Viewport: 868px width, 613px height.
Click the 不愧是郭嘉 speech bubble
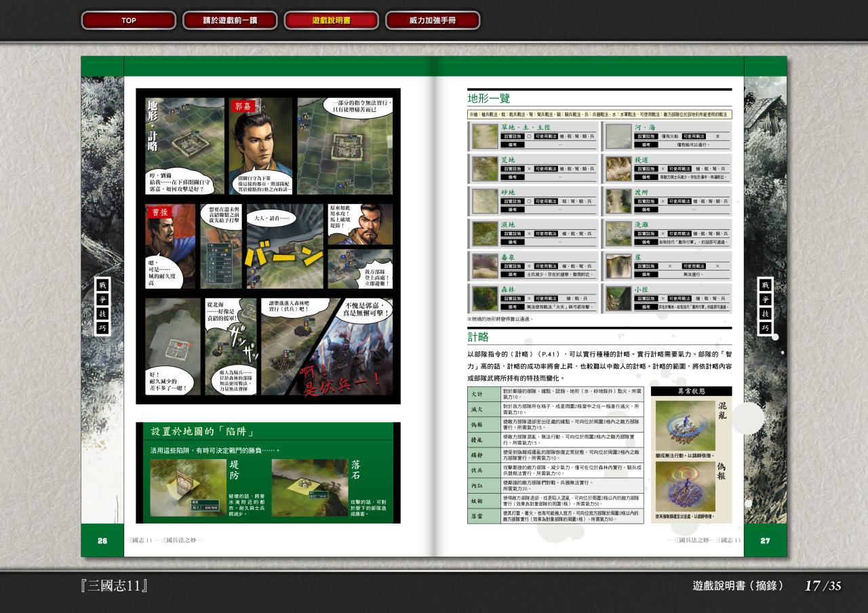click(367, 309)
